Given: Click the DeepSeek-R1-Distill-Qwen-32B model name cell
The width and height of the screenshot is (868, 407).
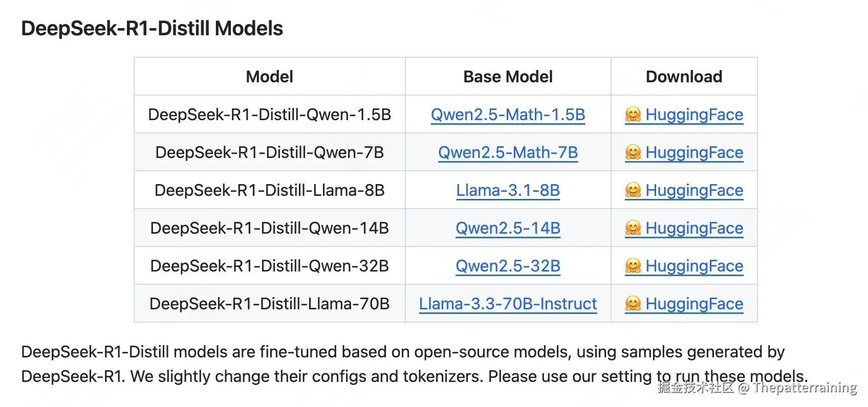Looking at the screenshot, I should click(x=269, y=266).
